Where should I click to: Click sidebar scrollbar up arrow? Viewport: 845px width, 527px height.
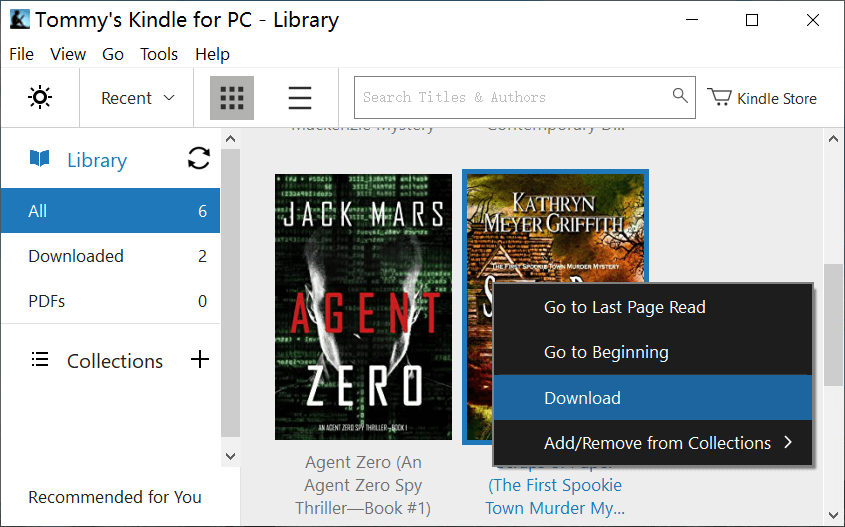pyautogui.click(x=231, y=139)
